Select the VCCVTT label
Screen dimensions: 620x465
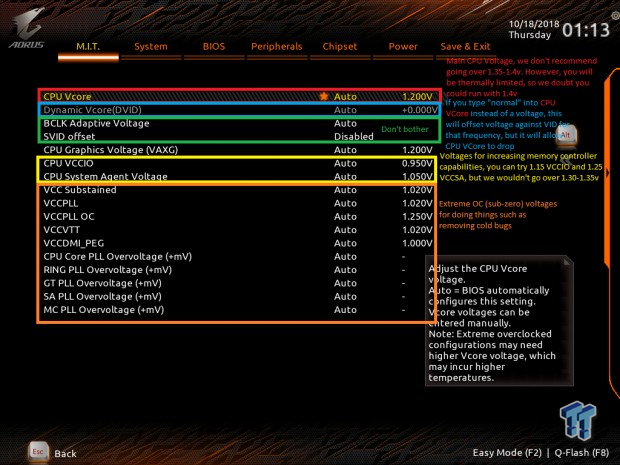pyautogui.click(x=62, y=230)
